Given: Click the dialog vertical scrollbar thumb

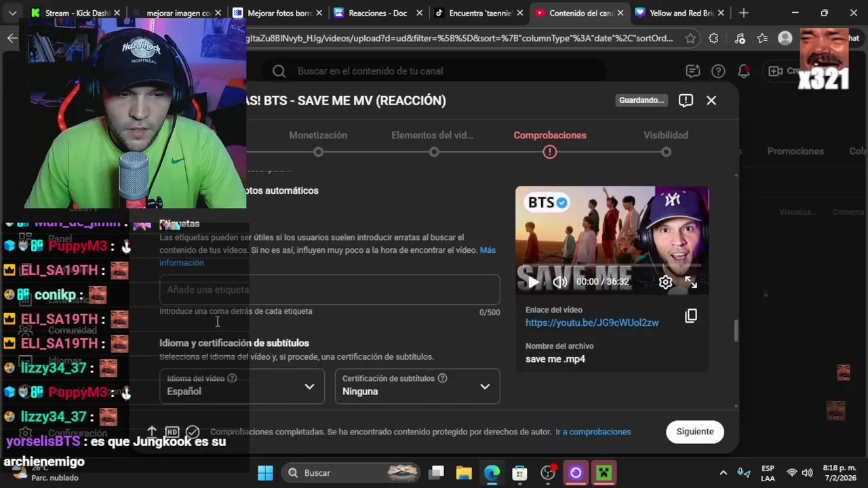Looking at the screenshot, I should [x=736, y=331].
